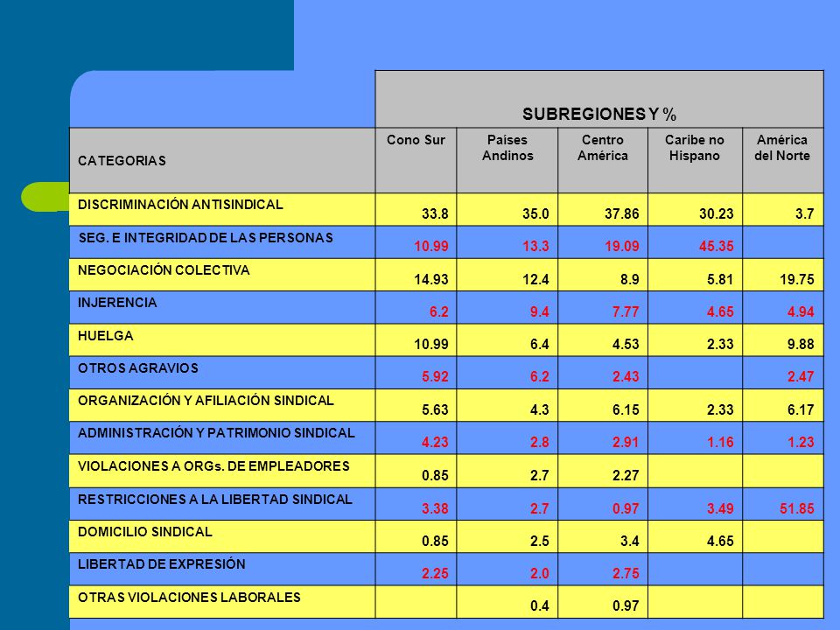Select red value 45.35 under Caribe no Hispano
This screenshot has height=630, width=840.
717,247
